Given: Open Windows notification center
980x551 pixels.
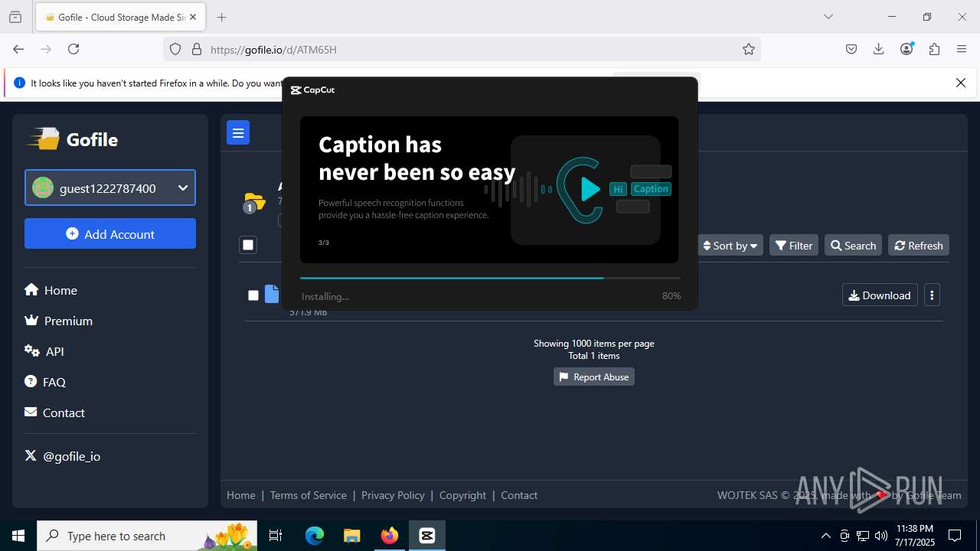Looking at the screenshot, I should (955, 536).
